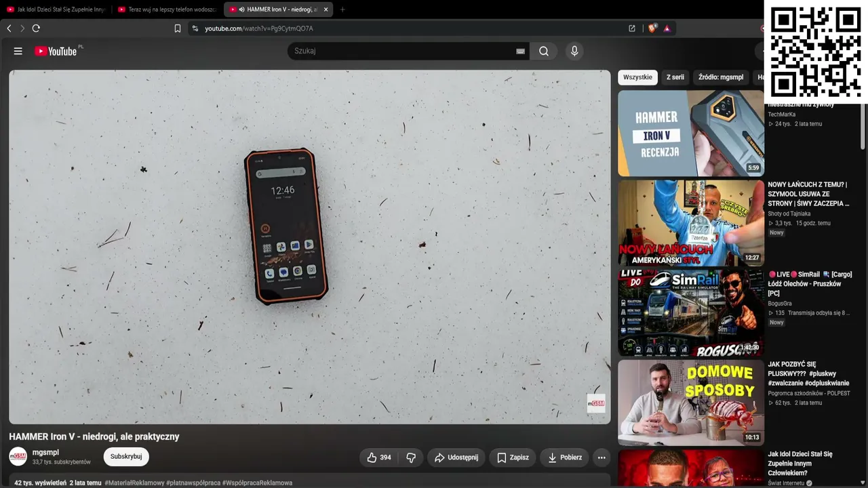868x488 pixels.
Task: Click the youtube.com address bar URL
Action: tap(259, 28)
